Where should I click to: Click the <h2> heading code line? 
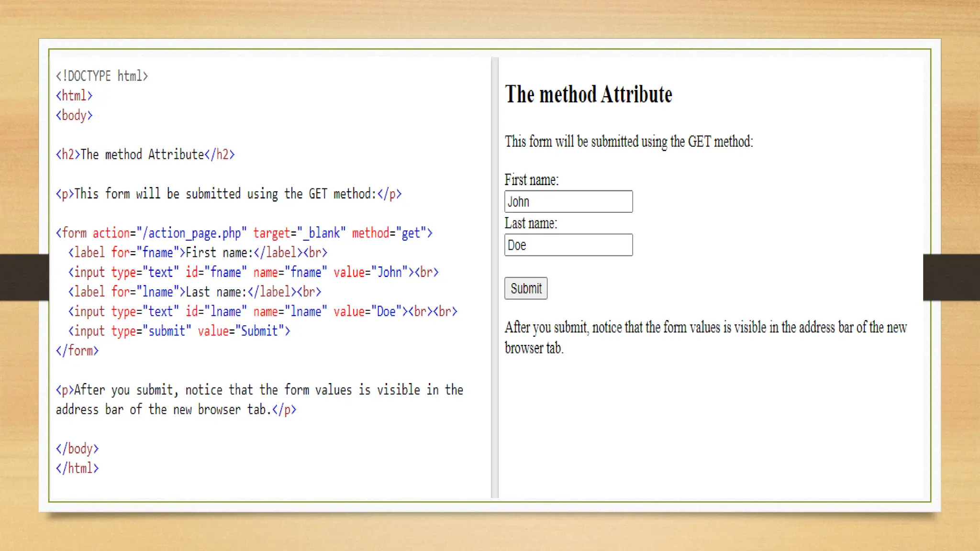pyautogui.click(x=145, y=154)
